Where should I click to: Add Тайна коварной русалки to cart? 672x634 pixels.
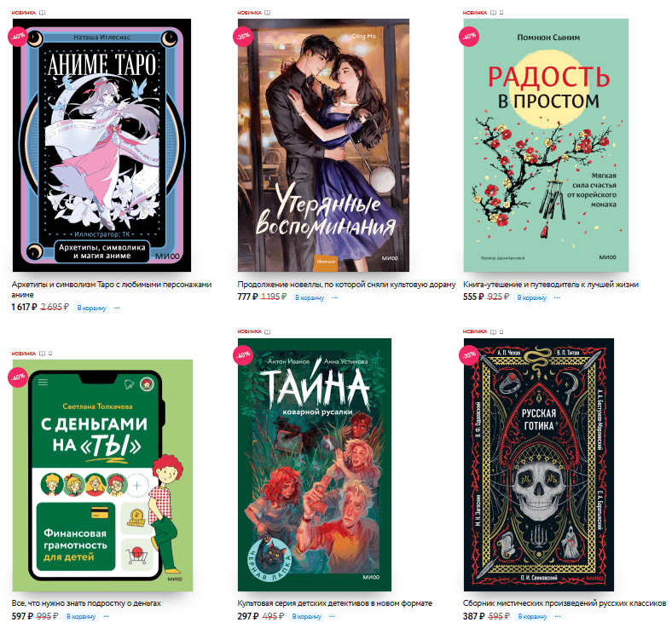tap(307, 616)
